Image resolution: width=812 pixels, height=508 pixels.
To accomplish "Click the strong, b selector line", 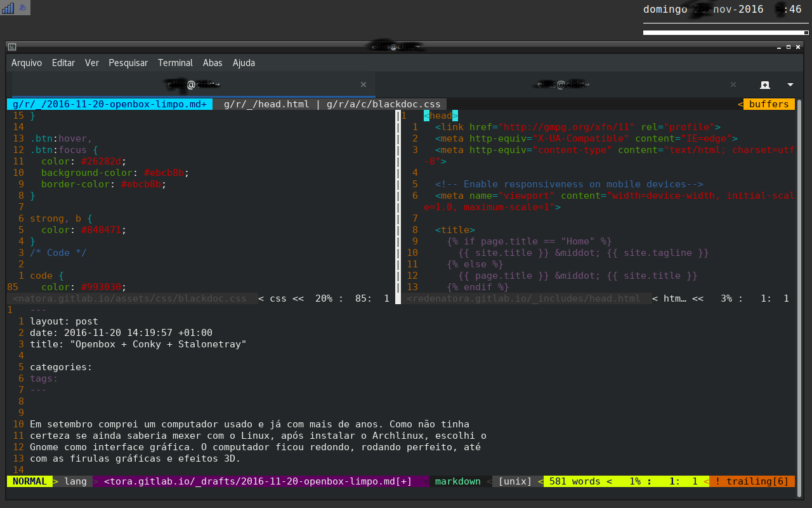I will (61, 218).
